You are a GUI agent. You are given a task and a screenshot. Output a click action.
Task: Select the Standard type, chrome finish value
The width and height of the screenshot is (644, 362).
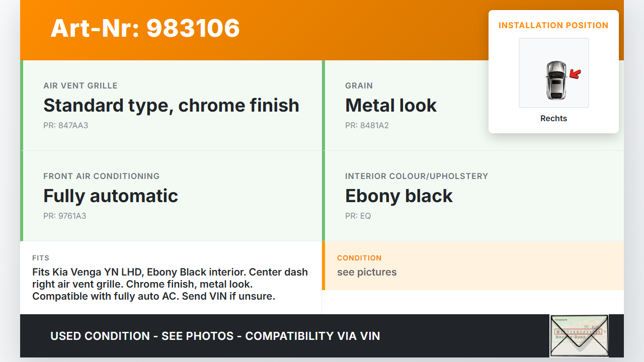(x=171, y=106)
